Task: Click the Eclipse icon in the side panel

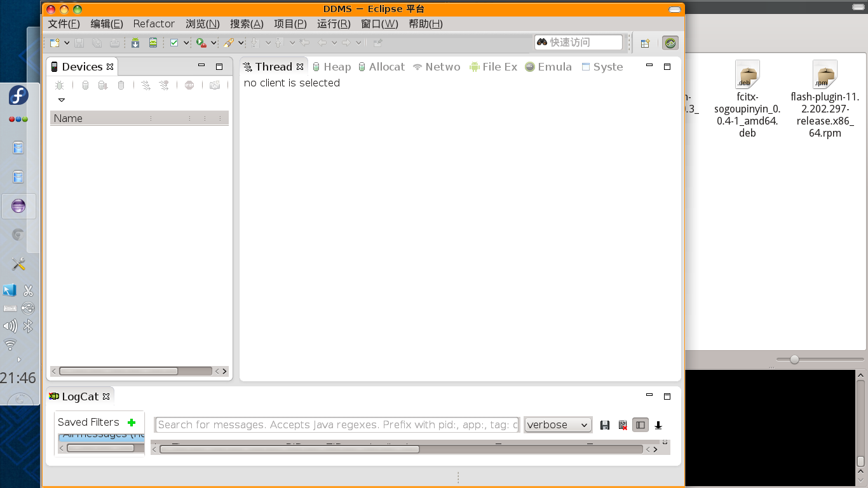Action: click(18, 206)
